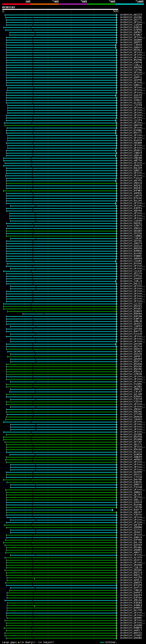
Task: Click the UniRef100_Q5REY3 hit name
Action: 131,485
